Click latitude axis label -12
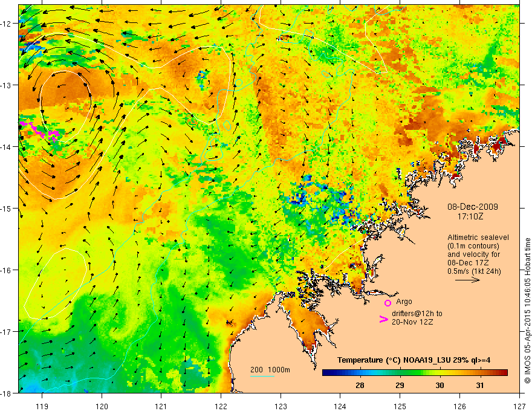The image size is (532, 411). (x=7, y=24)
